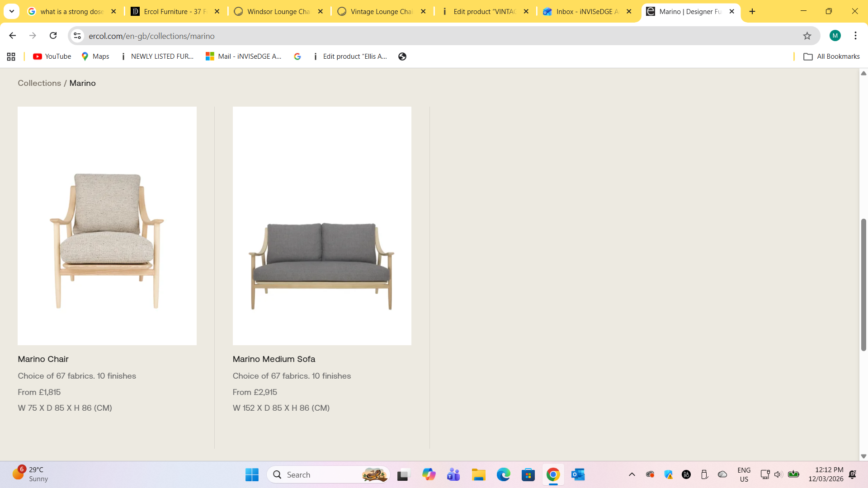The image size is (868, 488).
Task: Open Microsoft Store from the taskbar
Action: (x=528, y=475)
